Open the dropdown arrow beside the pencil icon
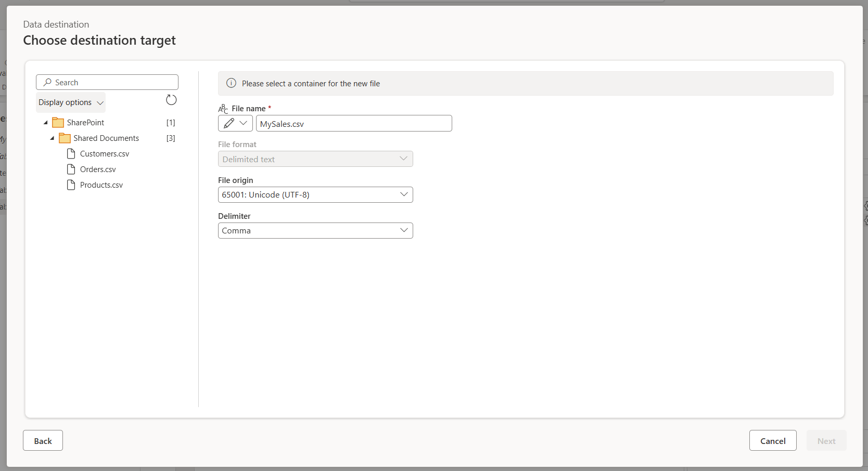Viewport: 868px width, 471px height. coord(243,123)
